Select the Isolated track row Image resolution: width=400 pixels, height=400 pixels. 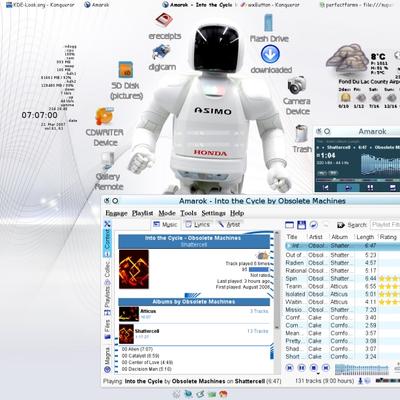pyautogui.click(x=342, y=294)
